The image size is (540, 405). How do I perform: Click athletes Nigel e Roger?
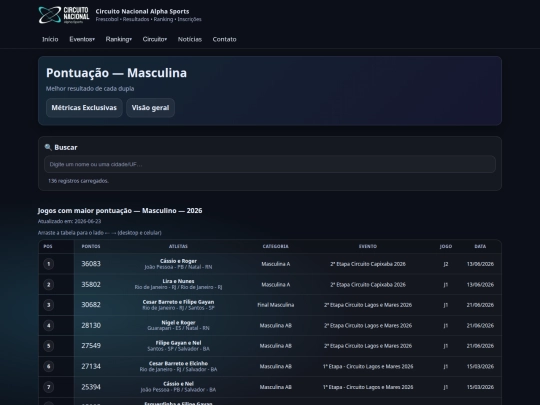[178, 323]
